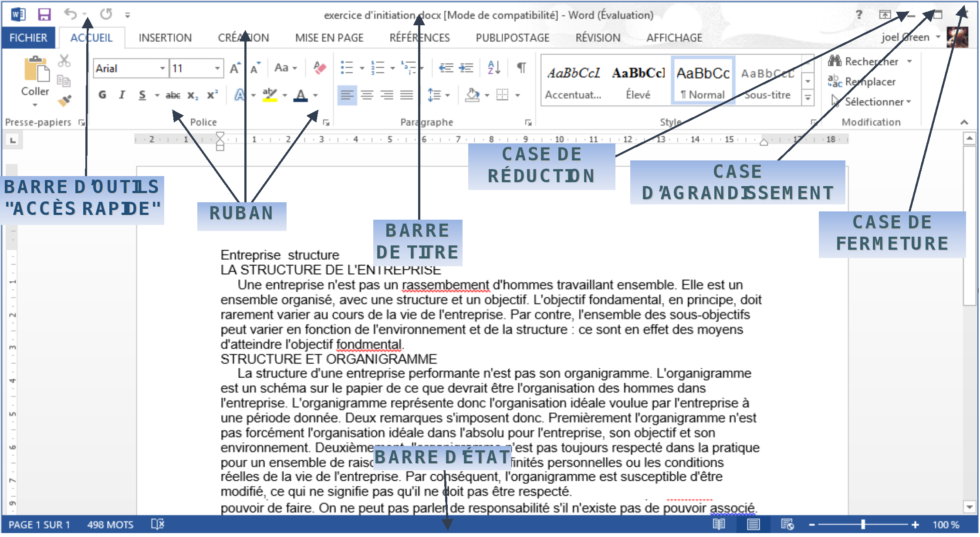Click the sort A-Z icon
This screenshot has height=537, width=980.
pos(494,68)
